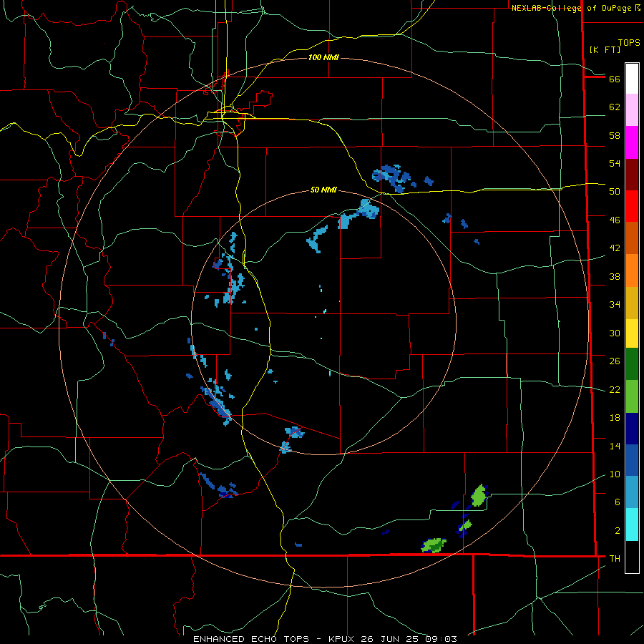Pick the medium blue swatch near 10

632,460
